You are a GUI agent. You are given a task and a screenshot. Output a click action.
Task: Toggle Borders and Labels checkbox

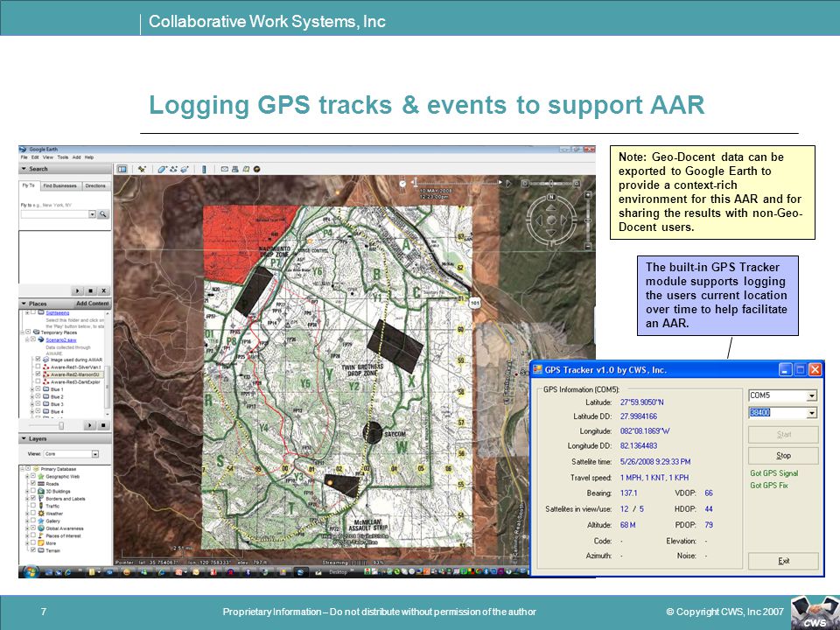point(33,498)
